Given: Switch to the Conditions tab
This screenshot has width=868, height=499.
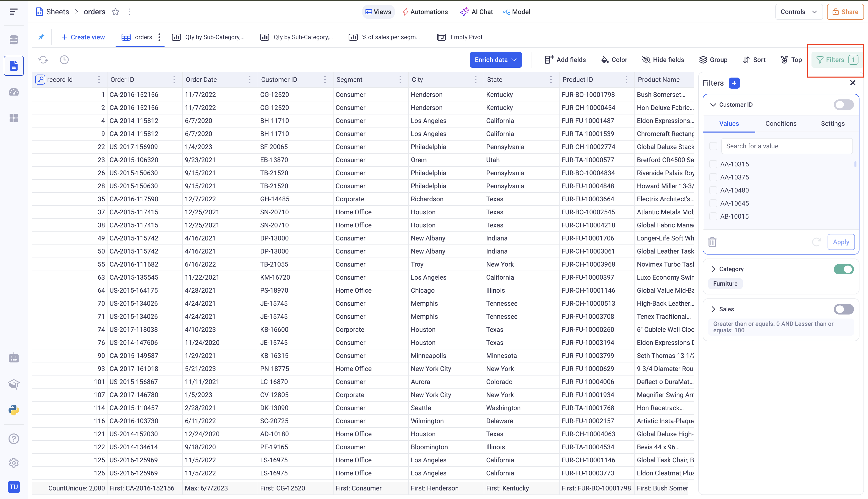Looking at the screenshot, I should 781,123.
